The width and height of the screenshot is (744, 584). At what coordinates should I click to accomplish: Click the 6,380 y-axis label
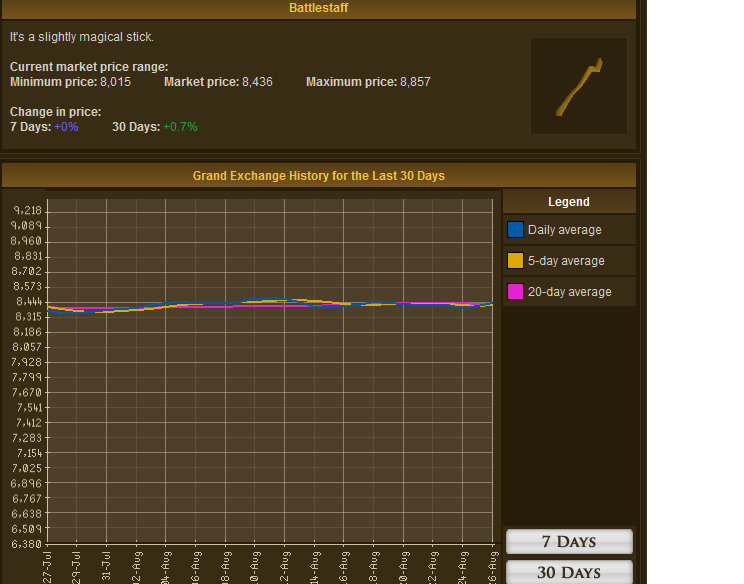click(27, 544)
